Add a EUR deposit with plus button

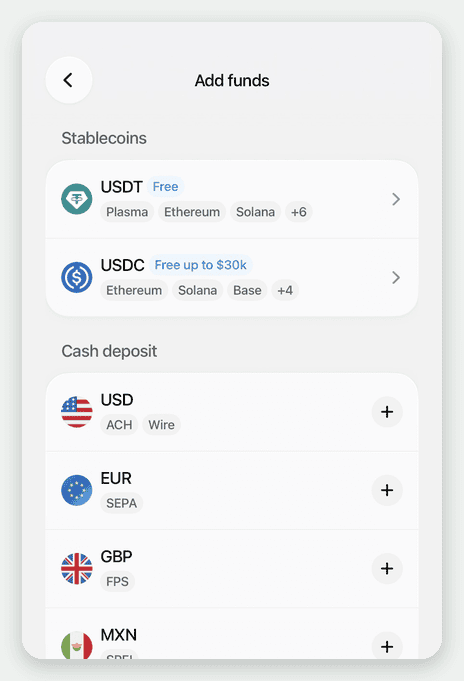(x=387, y=490)
